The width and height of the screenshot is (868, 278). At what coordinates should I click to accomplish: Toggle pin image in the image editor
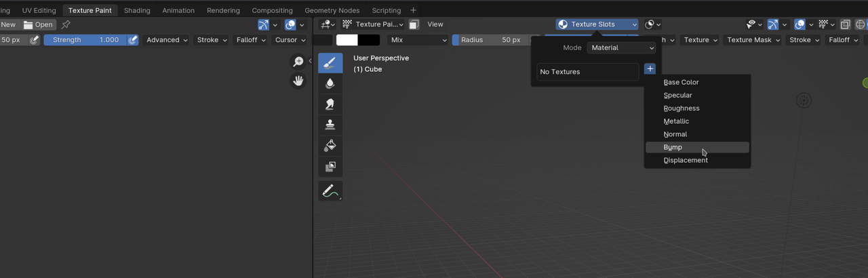coord(66,24)
